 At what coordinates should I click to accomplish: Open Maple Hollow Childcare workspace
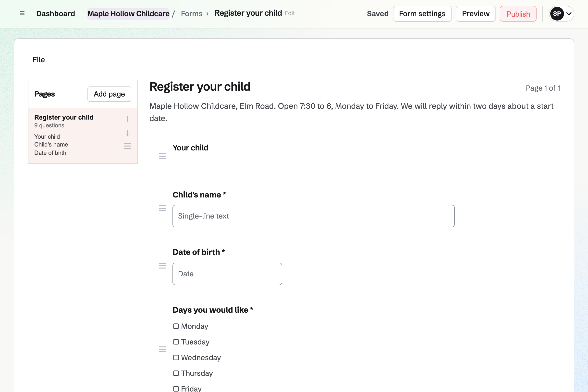(x=128, y=13)
